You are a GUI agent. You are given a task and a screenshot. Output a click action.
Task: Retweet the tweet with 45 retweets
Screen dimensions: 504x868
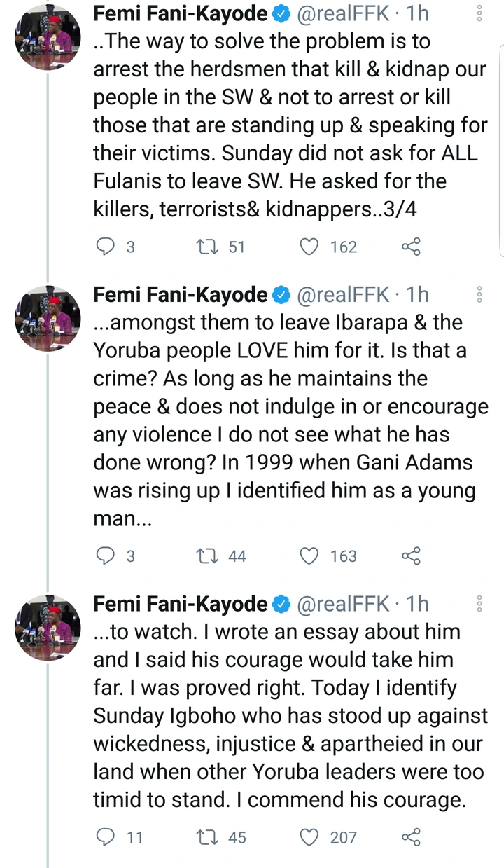pyautogui.click(x=206, y=837)
